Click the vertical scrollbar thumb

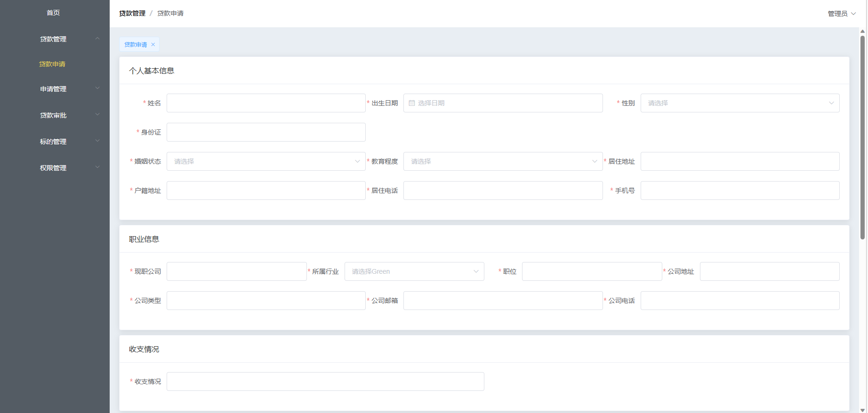coord(862,138)
